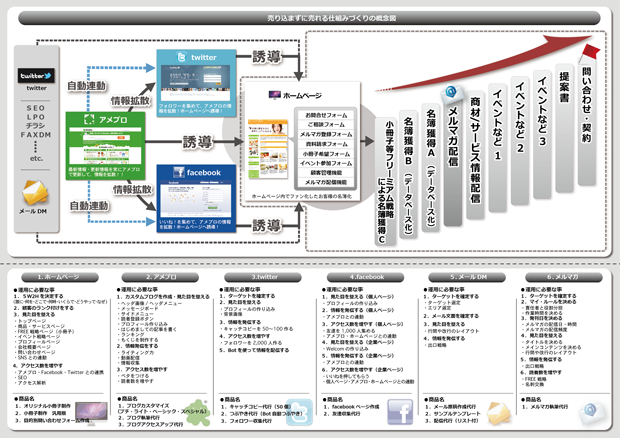Click the iMac image in the 1.ホームページ section

[91, 413]
